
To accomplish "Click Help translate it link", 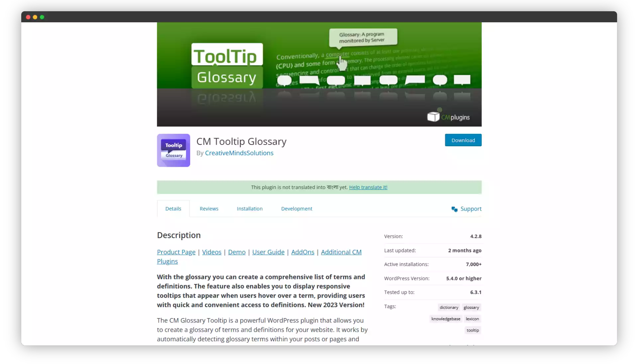I will [x=368, y=187].
